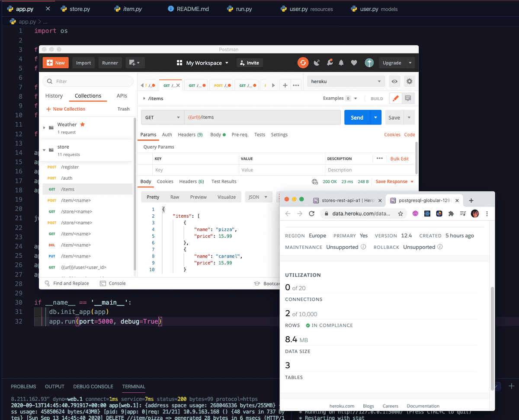The width and height of the screenshot is (519, 420).
Task: Click the request URL input field
Action: tap(262, 118)
